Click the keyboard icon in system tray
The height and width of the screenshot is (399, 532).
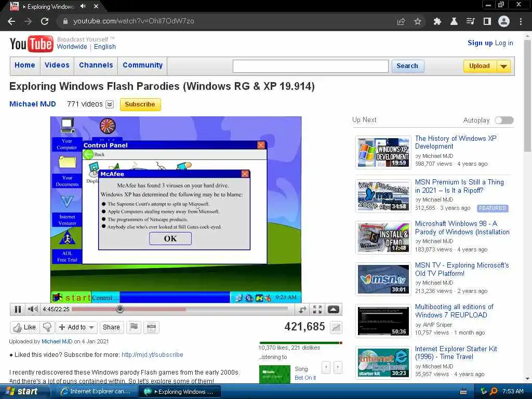[463, 392]
